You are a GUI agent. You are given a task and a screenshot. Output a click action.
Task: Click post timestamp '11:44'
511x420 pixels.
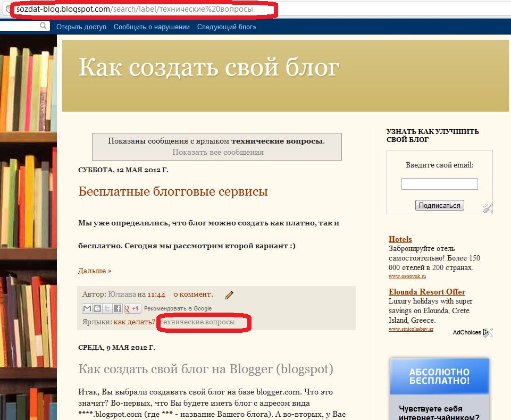(x=156, y=295)
